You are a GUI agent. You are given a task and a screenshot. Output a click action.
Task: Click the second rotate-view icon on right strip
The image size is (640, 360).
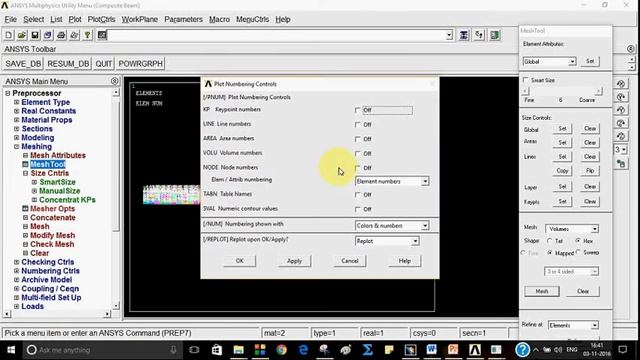coord(621,97)
